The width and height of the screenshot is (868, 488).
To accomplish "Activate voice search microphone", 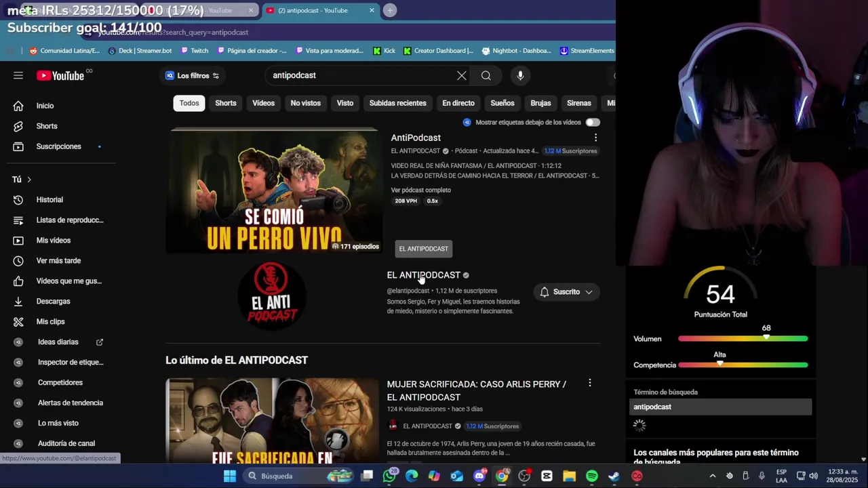I will click(x=520, y=75).
